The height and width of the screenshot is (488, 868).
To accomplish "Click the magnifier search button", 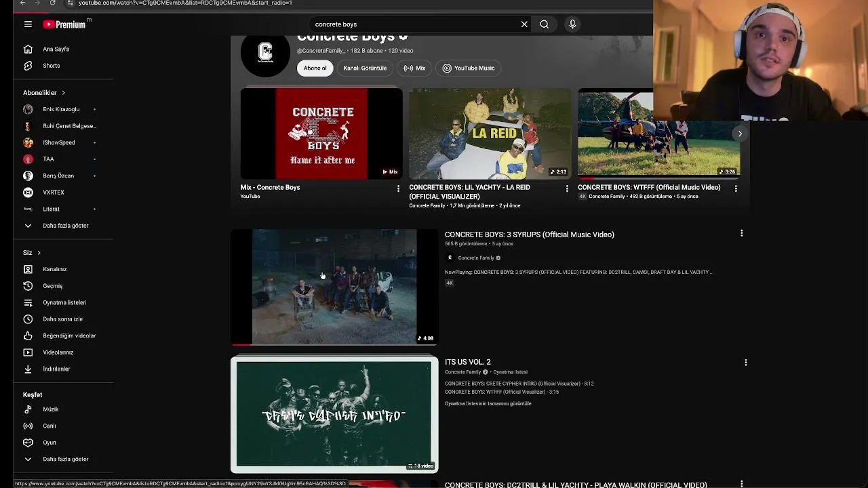I will point(544,24).
